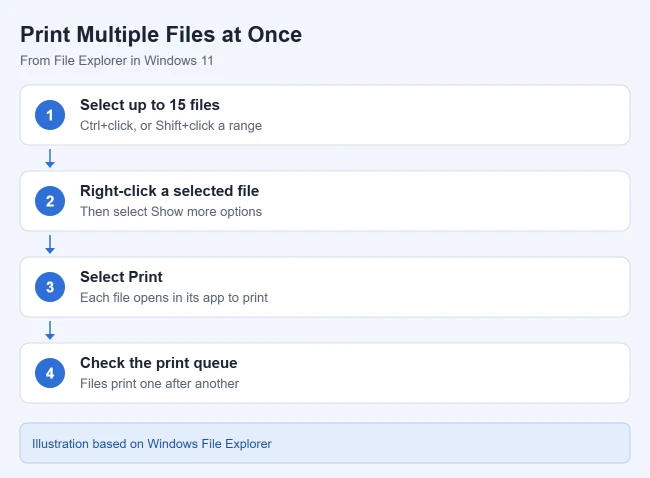
Task: Click 'Each file opens in its app to print'
Action: [174, 298]
